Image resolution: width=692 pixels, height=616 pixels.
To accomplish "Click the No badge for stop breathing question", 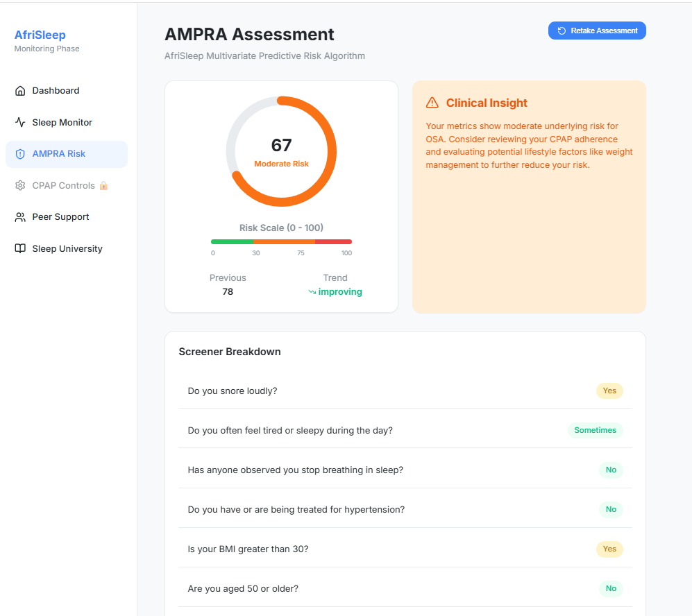I will [611, 470].
